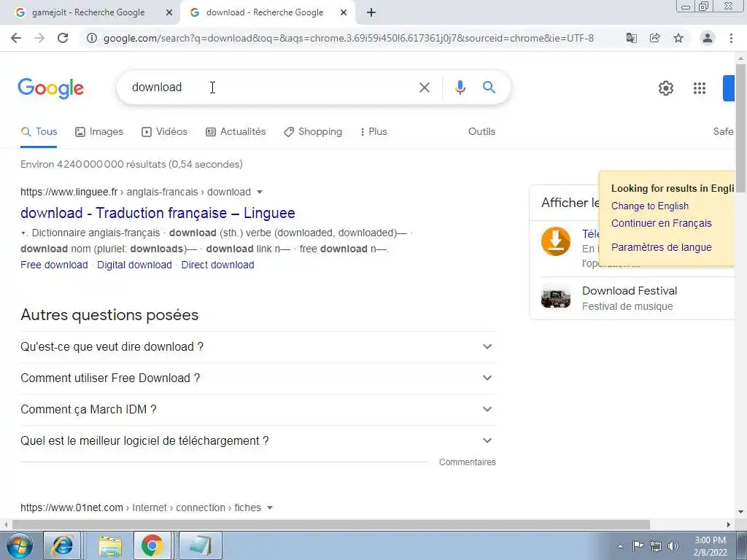The image size is (747, 560).
Task: Open Paramètres de langue link
Action: (x=661, y=248)
